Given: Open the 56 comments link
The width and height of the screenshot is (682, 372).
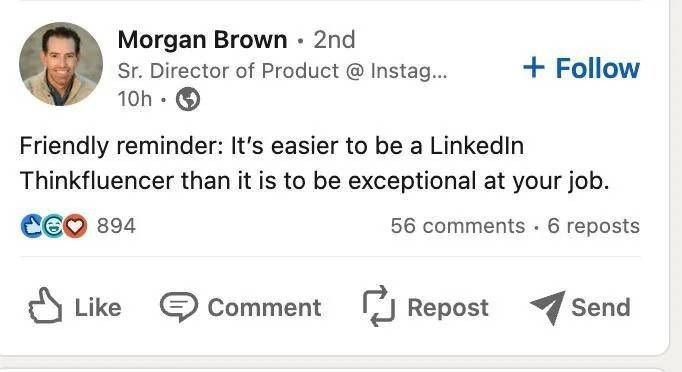Looking at the screenshot, I should point(458,226).
